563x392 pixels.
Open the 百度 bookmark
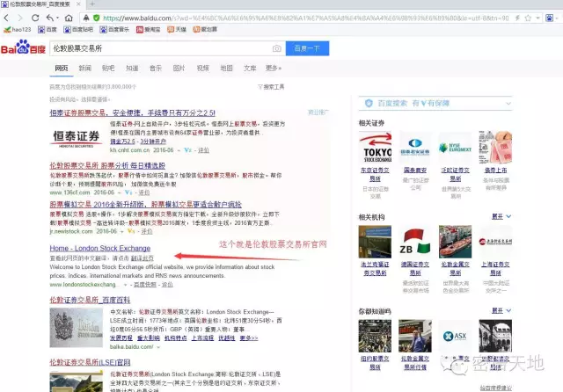point(47,29)
